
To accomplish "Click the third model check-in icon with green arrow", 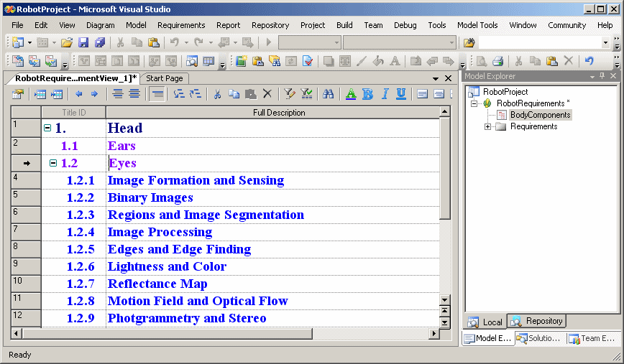I will tap(51, 61).
